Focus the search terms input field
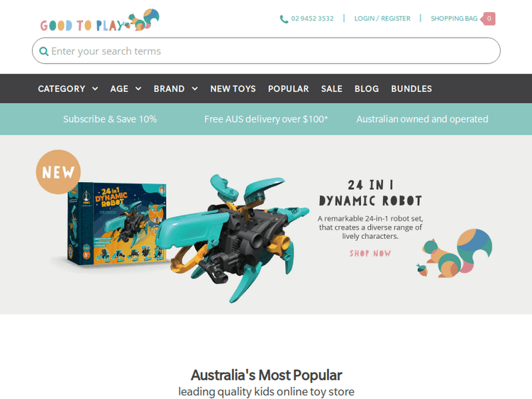This screenshot has height=399, width=532. pyautogui.click(x=266, y=51)
